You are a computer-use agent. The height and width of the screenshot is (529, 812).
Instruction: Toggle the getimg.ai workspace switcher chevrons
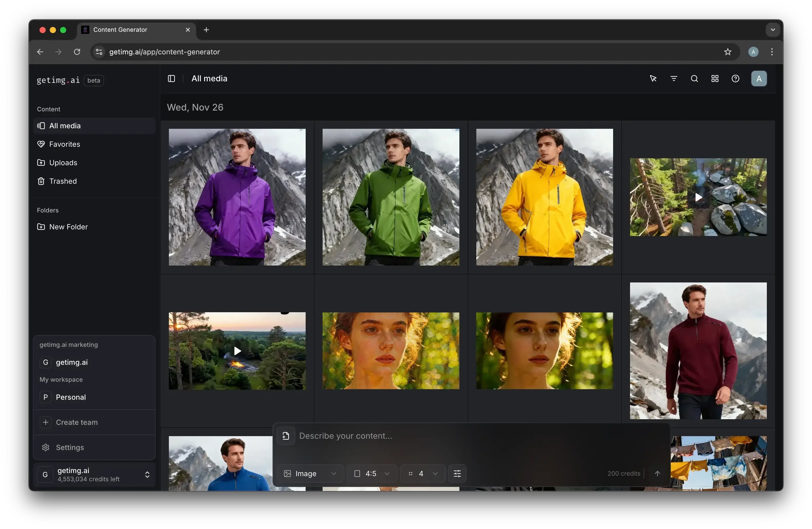click(x=147, y=475)
